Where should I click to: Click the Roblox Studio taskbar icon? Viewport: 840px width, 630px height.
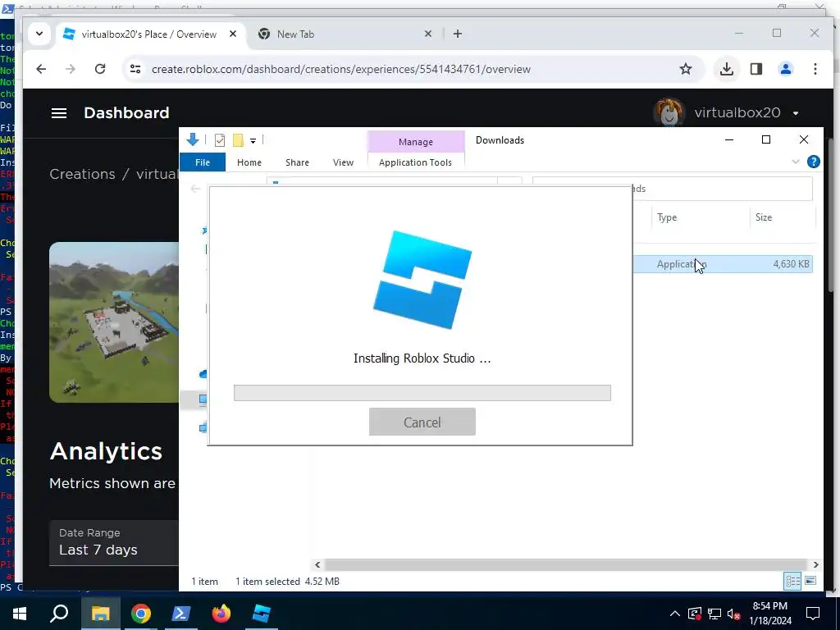coord(262,614)
